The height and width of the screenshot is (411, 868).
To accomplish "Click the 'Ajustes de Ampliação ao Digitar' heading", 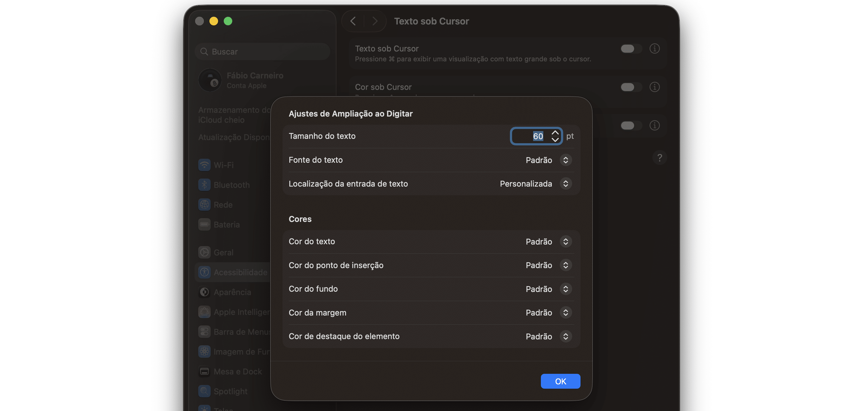I will (x=350, y=114).
